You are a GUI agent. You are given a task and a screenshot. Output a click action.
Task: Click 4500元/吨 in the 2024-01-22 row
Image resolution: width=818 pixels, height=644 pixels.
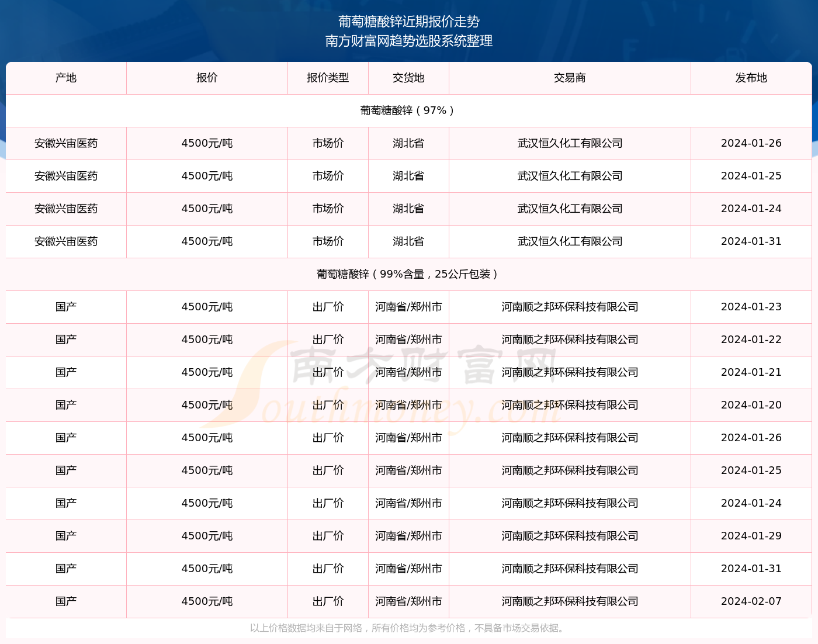pyautogui.click(x=207, y=340)
